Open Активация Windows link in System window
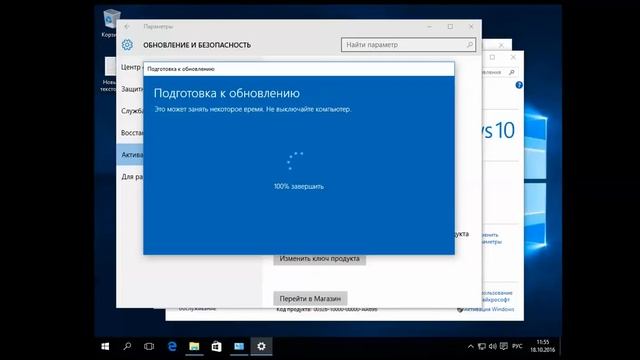This screenshot has width=640, height=360. 489,309
